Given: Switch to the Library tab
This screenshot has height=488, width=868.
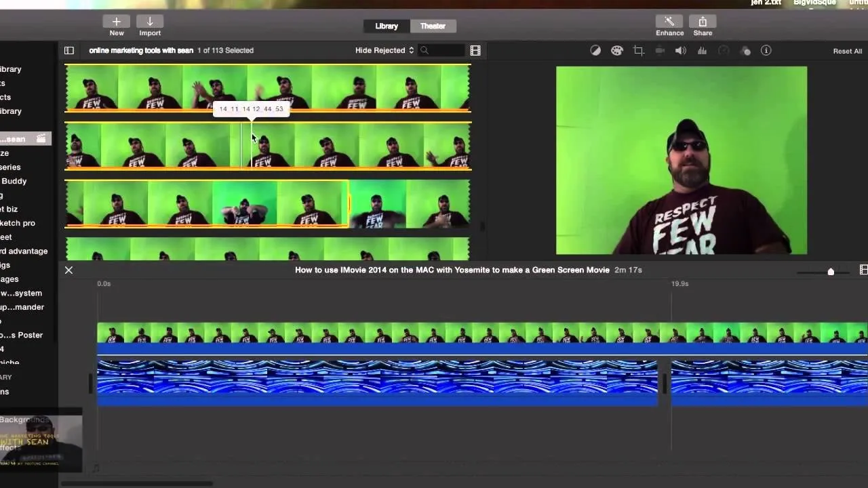Looking at the screenshot, I should (387, 26).
